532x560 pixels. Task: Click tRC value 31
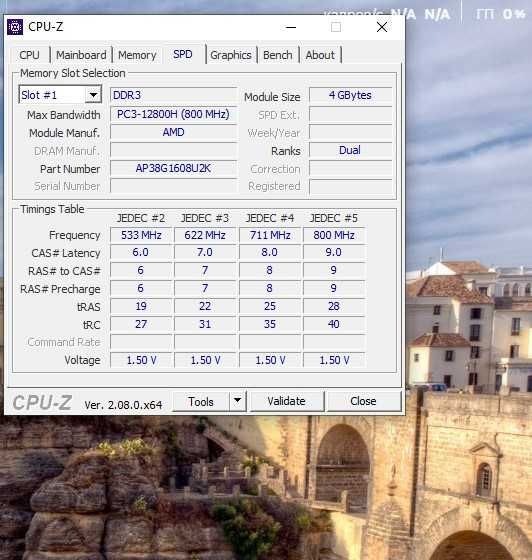[x=205, y=324]
